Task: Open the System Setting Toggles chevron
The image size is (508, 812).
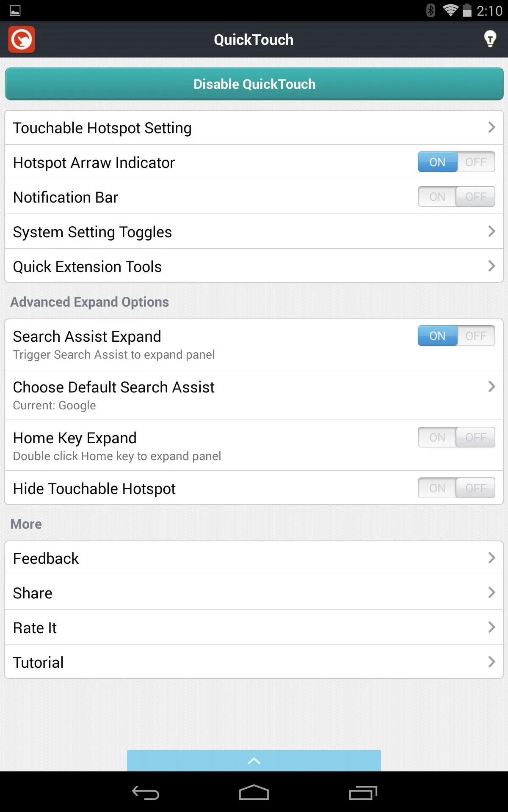Action: pyautogui.click(x=491, y=231)
